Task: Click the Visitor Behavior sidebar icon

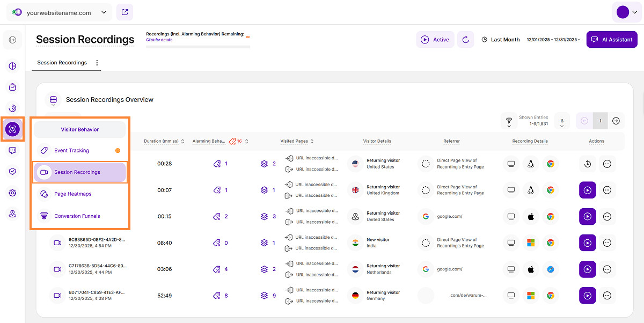Action: pos(12,129)
